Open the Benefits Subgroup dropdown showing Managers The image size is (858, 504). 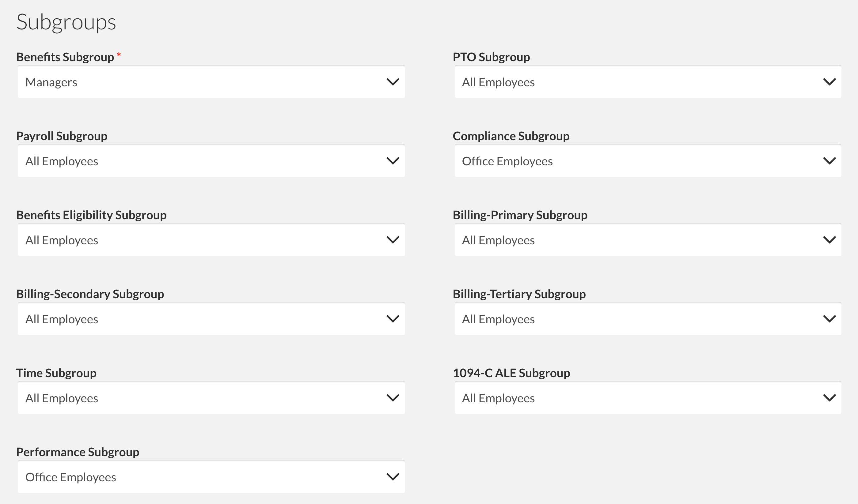click(x=211, y=82)
